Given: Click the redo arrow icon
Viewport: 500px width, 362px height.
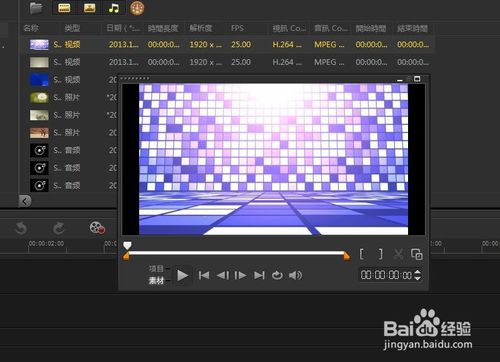Looking at the screenshot, I should coord(59,228).
